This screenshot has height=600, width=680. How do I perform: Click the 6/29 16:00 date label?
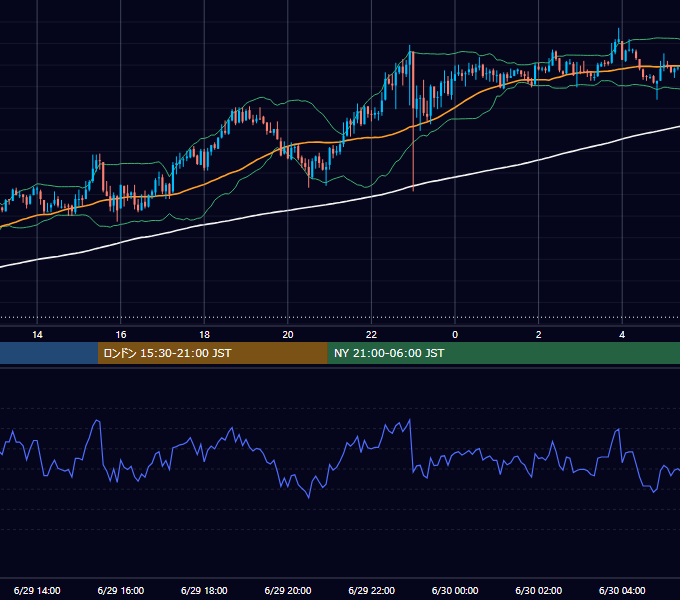(121, 590)
